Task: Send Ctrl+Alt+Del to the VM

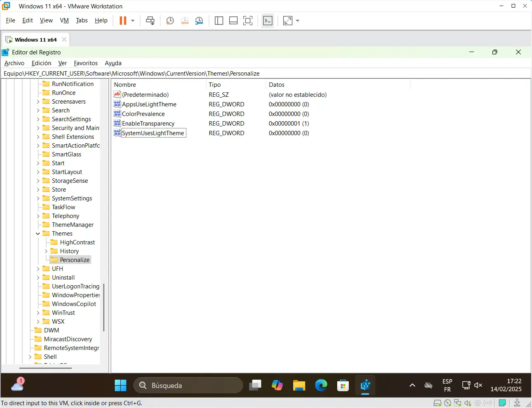Action: click(150, 21)
